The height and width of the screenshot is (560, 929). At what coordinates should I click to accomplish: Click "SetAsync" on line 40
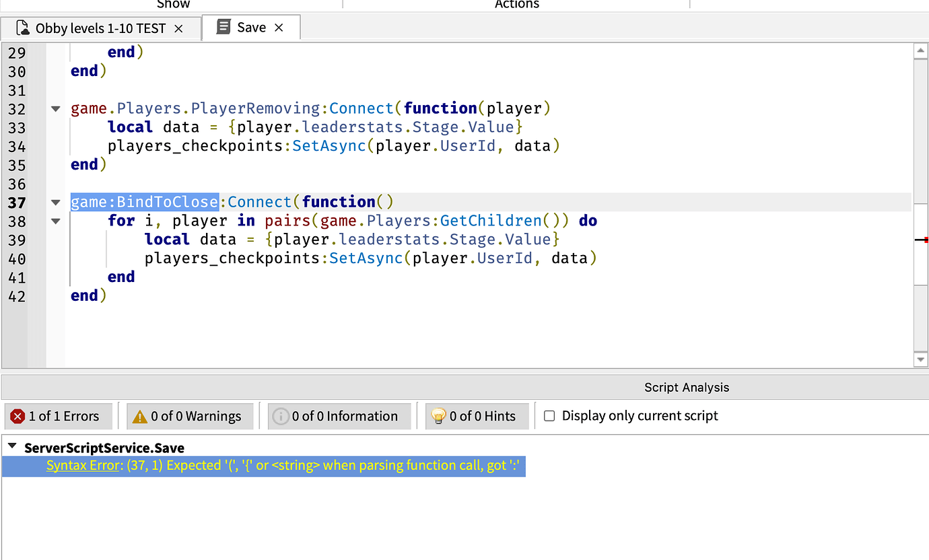(366, 258)
